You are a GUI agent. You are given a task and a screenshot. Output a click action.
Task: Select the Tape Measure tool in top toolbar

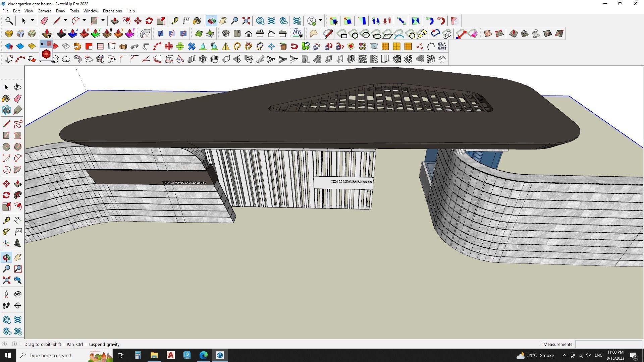(x=175, y=21)
